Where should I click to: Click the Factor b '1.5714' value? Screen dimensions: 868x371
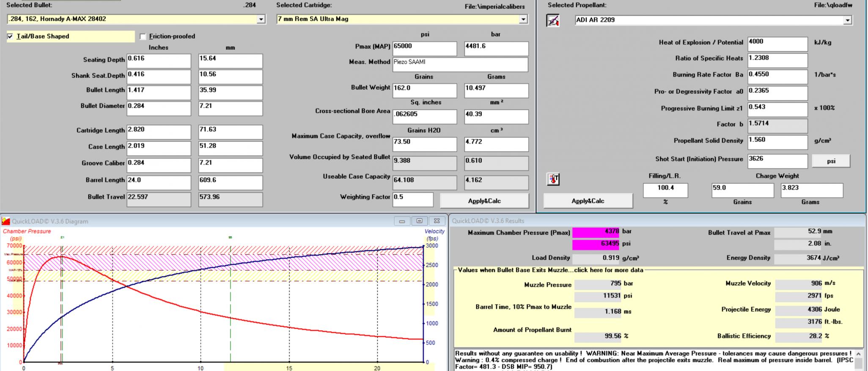pyautogui.click(x=777, y=126)
